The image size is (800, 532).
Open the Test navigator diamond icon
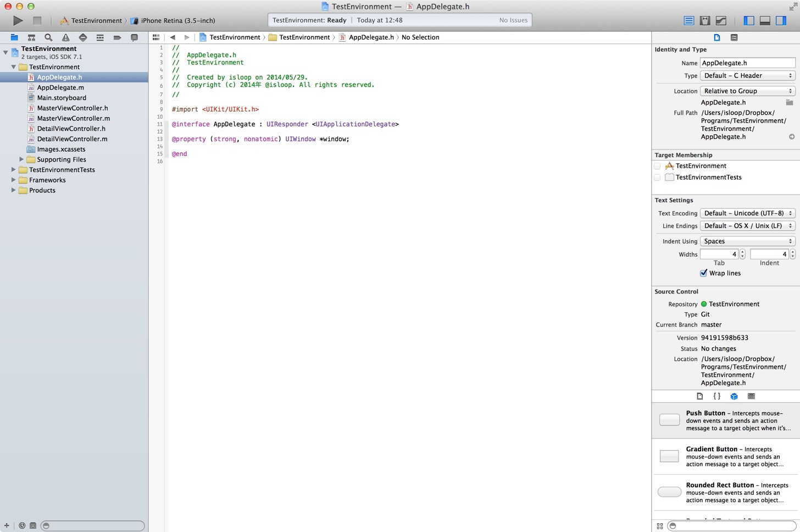[83, 37]
